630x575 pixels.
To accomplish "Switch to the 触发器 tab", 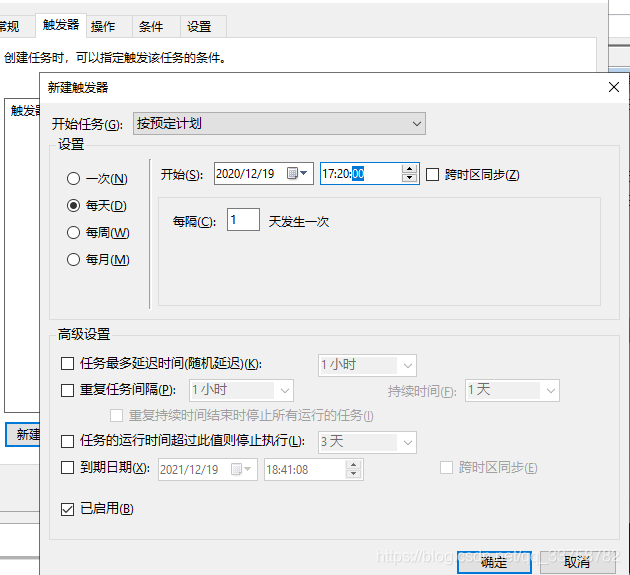I will pyautogui.click(x=61, y=25).
